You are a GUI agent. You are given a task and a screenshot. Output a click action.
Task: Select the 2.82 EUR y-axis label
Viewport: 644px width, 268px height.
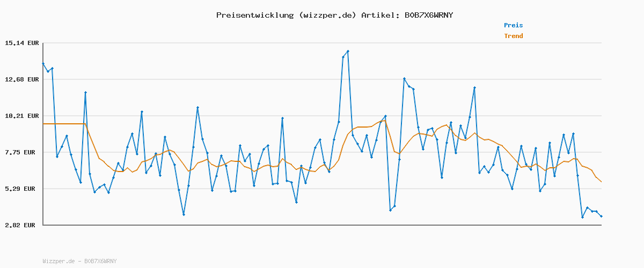[x=20, y=225]
